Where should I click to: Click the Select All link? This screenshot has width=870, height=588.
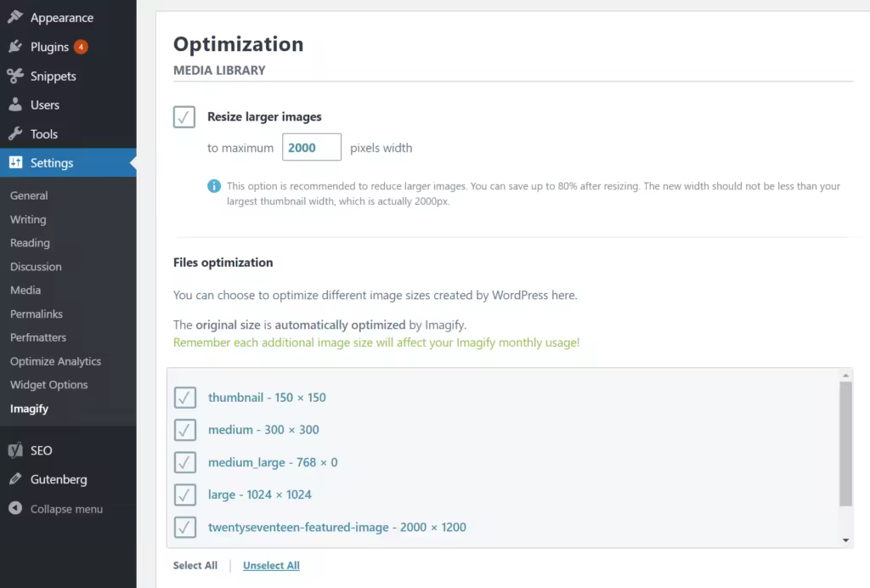[195, 565]
